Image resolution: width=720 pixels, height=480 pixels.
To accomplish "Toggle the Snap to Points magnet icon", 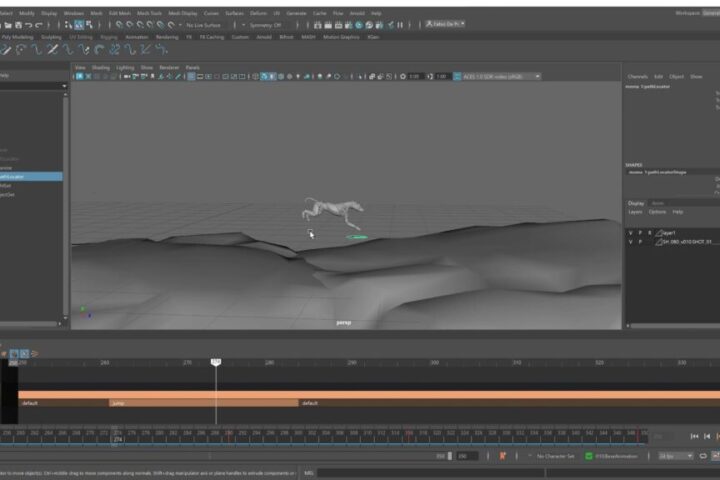I will (140, 25).
